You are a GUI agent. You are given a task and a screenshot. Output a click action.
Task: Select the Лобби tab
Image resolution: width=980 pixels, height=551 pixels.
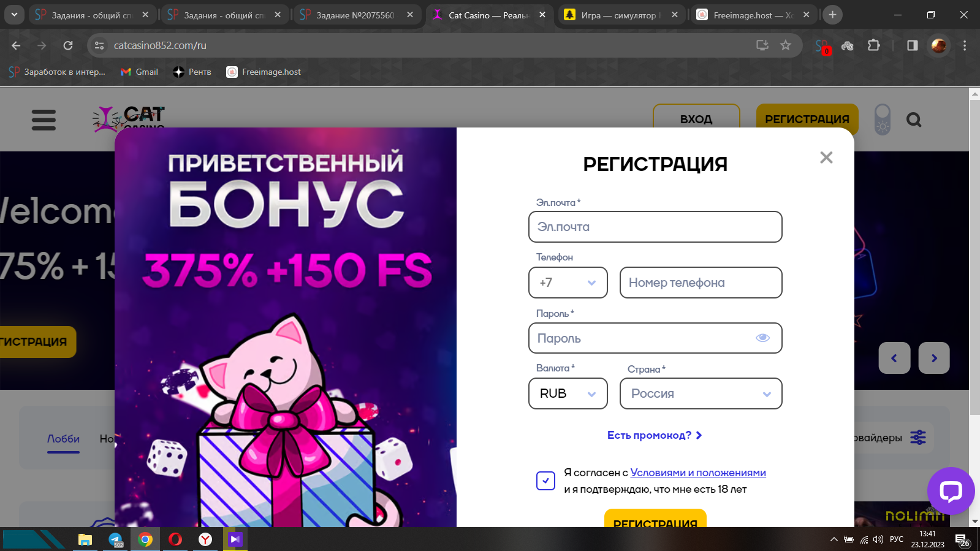(x=64, y=439)
